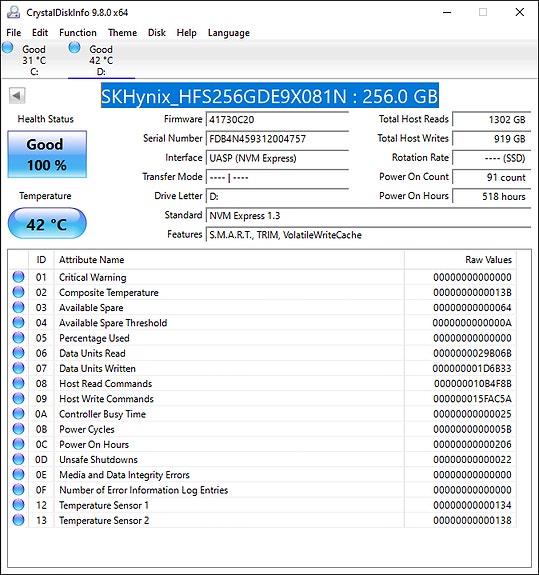Click the 42 °C temperature button
The width and height of the screenshot is (539, 575).
47,223
